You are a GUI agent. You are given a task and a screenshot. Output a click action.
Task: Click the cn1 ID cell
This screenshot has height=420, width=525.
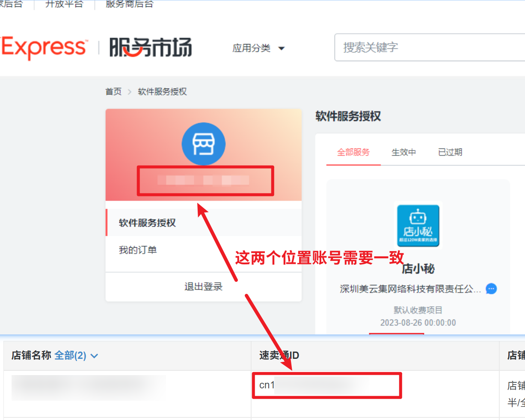(327, 385)
